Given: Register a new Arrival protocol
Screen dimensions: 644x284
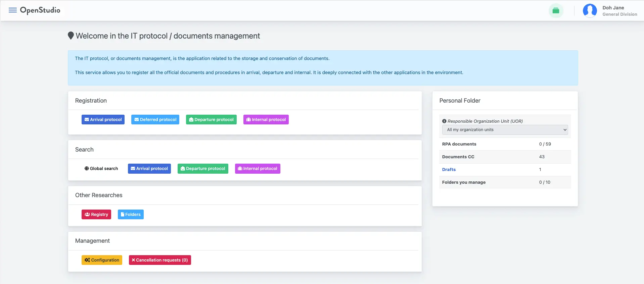Looking at the screenshot, I should click(x=103, y=120).
